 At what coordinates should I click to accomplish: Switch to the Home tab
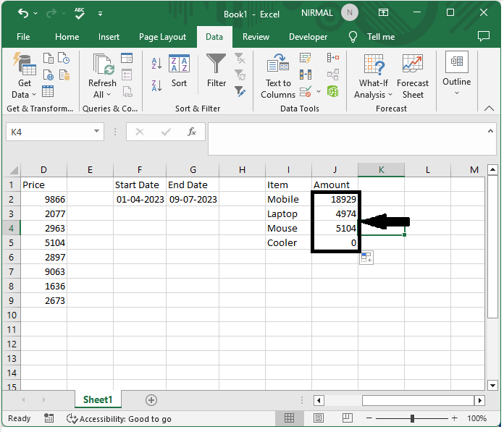(67, 37)
